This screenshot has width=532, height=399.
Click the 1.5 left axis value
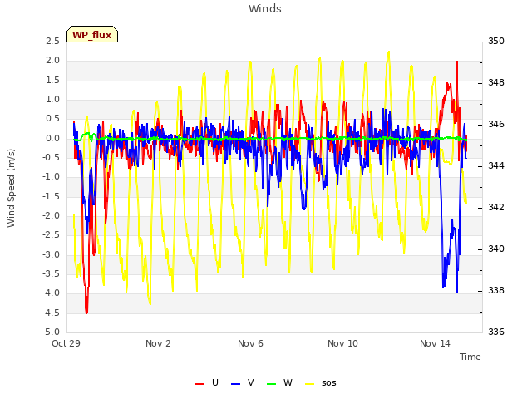52,80
